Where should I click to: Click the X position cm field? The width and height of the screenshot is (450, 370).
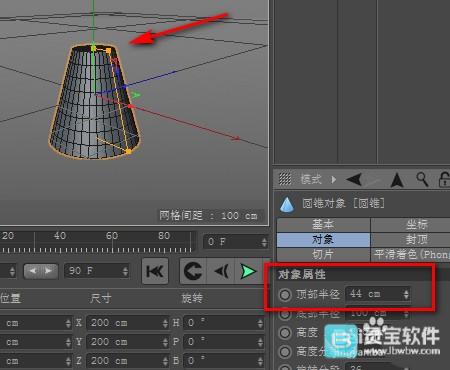[36, 323]
